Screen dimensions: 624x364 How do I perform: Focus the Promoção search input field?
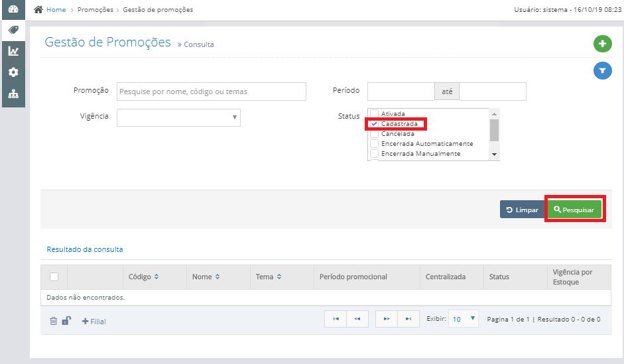point(212,91)
